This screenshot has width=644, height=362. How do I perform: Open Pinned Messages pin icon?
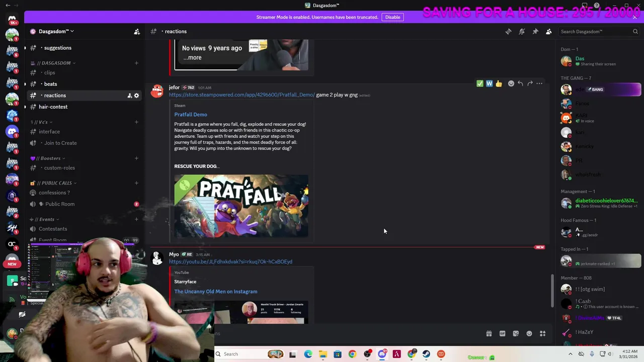(535, 31)
